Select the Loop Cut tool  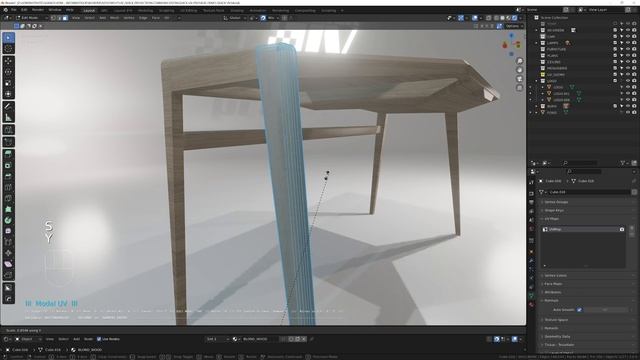click(9, 187)
